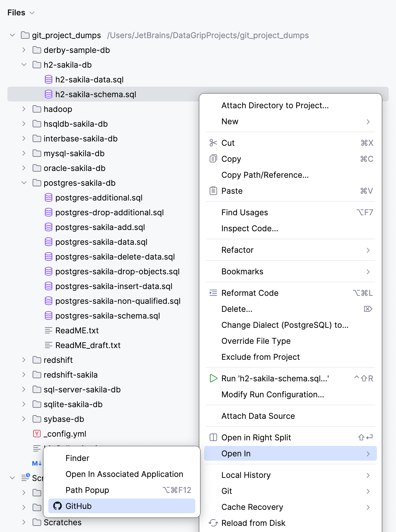Select Inspect Code option
The image size is (396, 532).
[x=291, y=228]
